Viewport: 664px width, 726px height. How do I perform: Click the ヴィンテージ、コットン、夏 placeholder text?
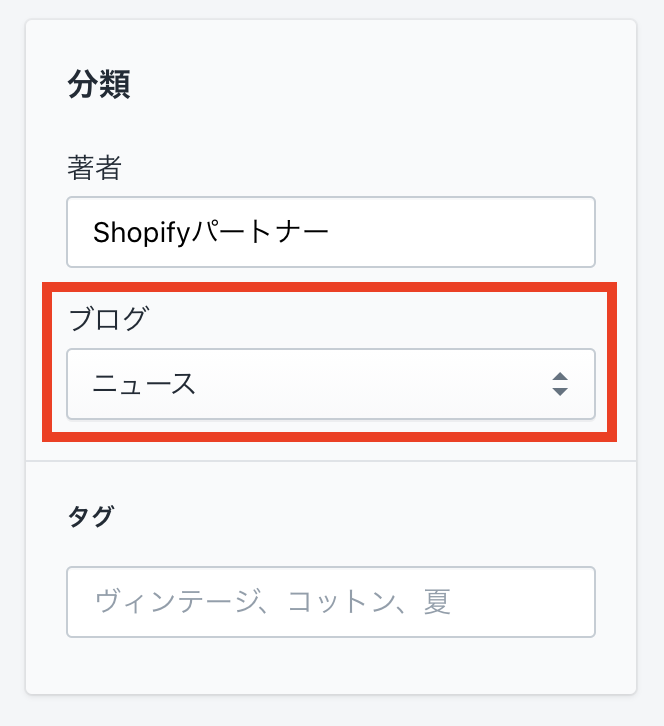(272, 602)
